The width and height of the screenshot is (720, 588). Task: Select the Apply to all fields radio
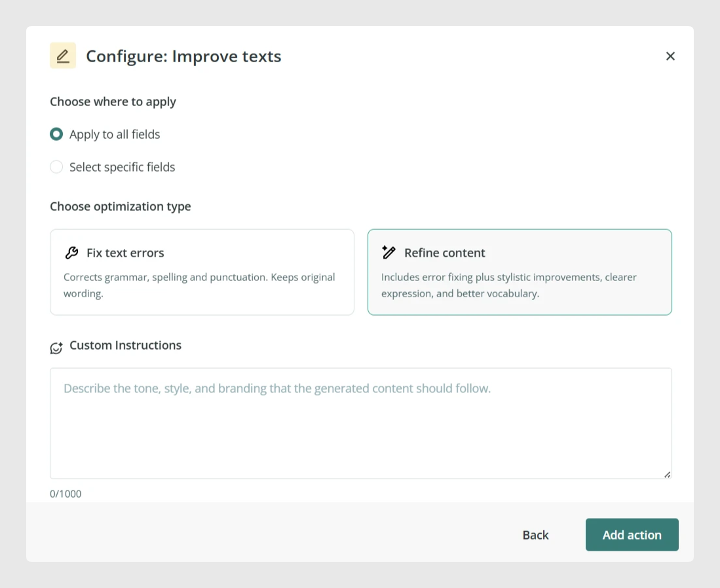pyautogui.click(x=56, y=134)
